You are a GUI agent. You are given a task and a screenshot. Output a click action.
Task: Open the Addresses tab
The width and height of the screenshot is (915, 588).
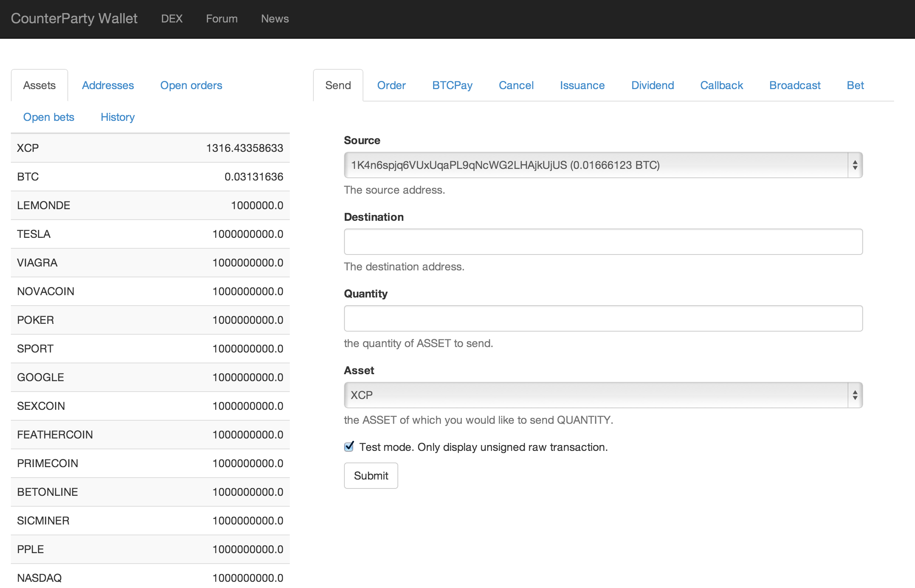(x=108, y=85)
